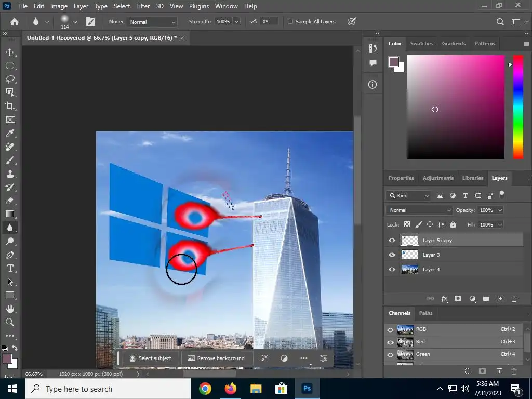Select the Path Selection tool
The image size is (532, 399).
(10, 282)
